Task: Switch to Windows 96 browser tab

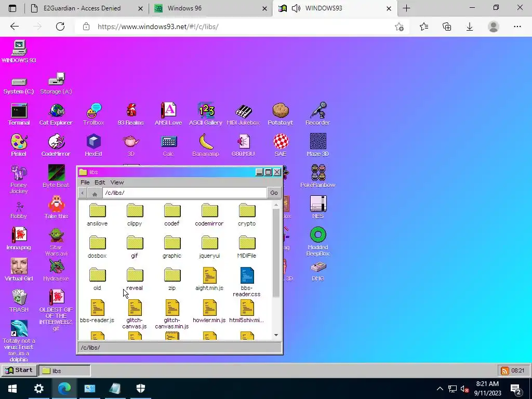Action: pos(211,8)
